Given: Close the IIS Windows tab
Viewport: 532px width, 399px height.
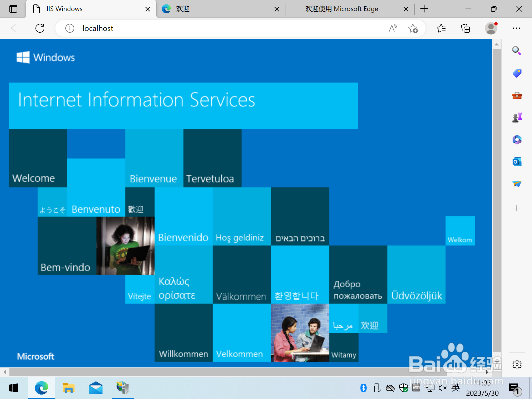Looking at the screenshot, I should 148,9.
